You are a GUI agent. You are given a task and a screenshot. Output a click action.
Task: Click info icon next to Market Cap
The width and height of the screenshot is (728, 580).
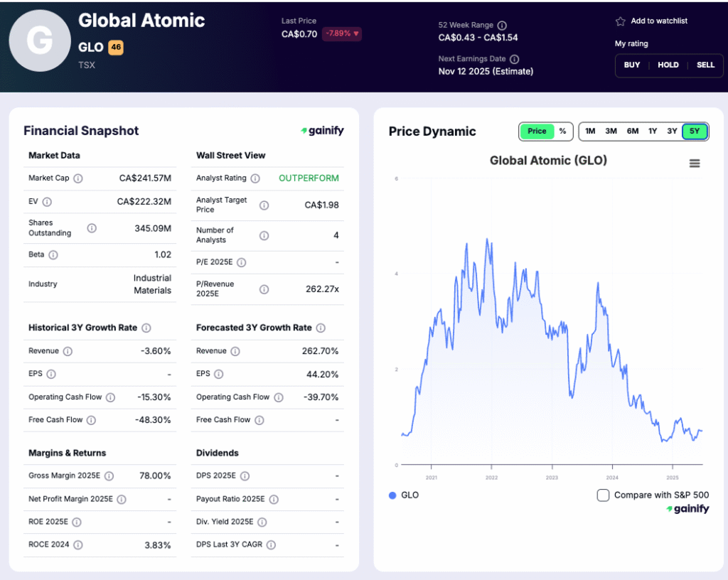tap(78, 178)
